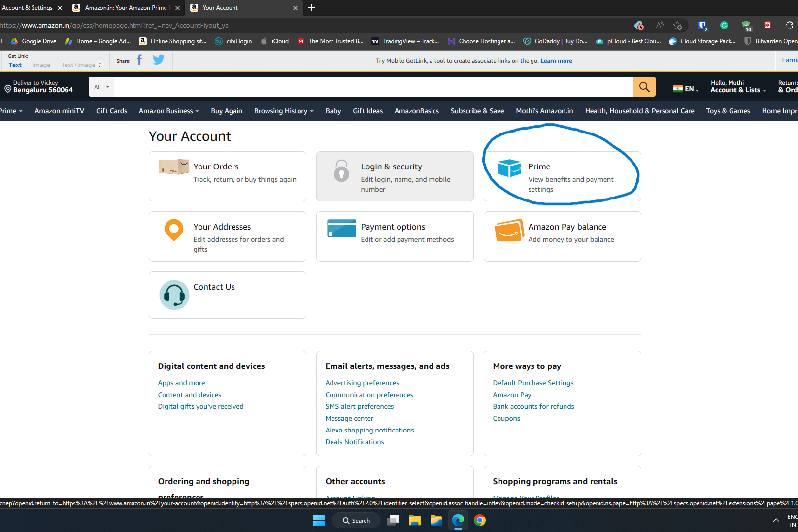The image size is (798, 532).
Task: Open Amazon miniTV nav item
Action: click(x=59, y=111)
